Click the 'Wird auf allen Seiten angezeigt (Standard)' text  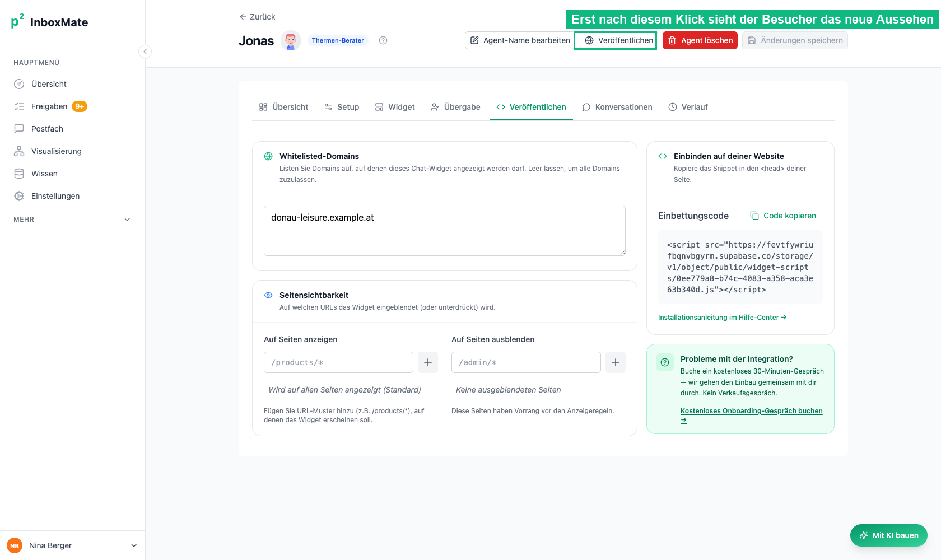click(345, 390)
